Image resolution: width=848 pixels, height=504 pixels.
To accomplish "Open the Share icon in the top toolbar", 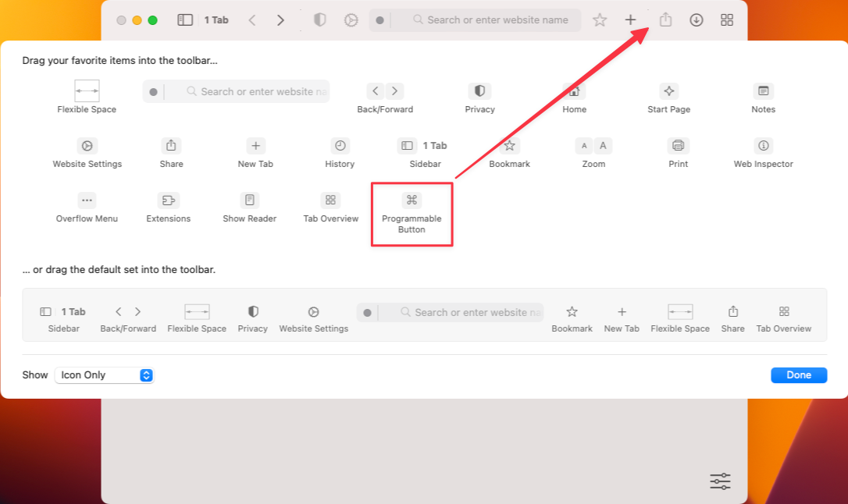I will [665, 20].
